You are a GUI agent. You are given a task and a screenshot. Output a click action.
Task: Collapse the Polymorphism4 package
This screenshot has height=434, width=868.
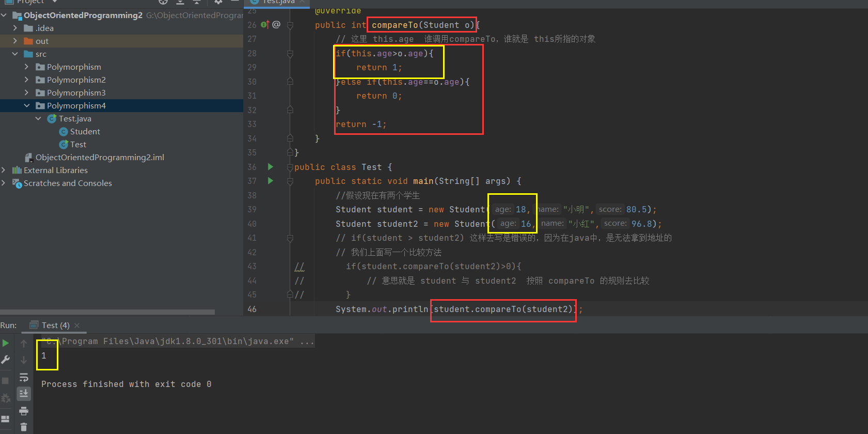27,106
